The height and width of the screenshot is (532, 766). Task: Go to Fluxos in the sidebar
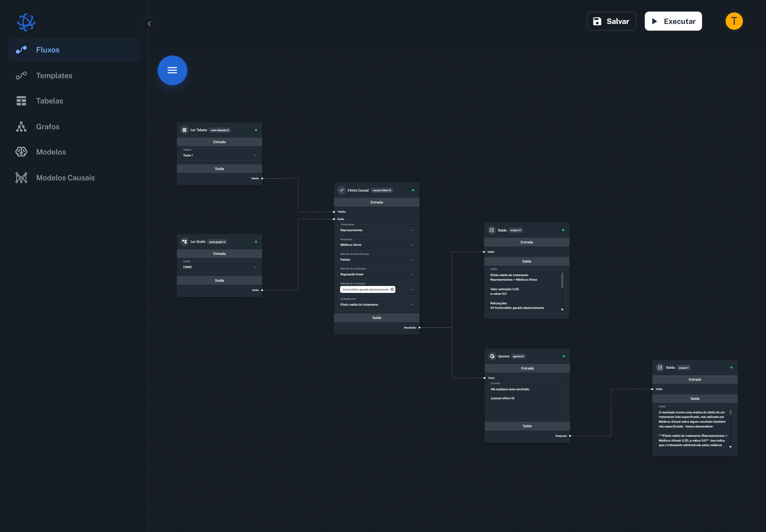74,50
